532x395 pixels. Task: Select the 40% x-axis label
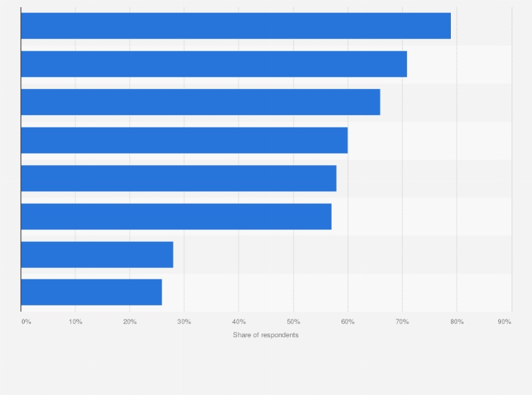(x=238, y=322)
